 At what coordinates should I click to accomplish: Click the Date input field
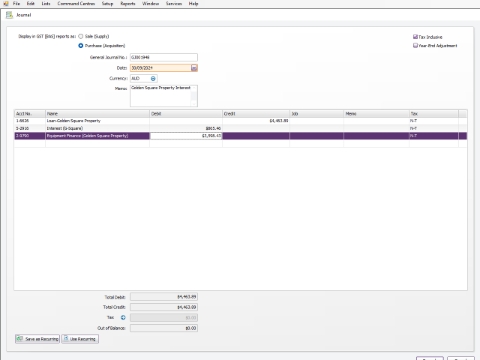coord(160,68)
